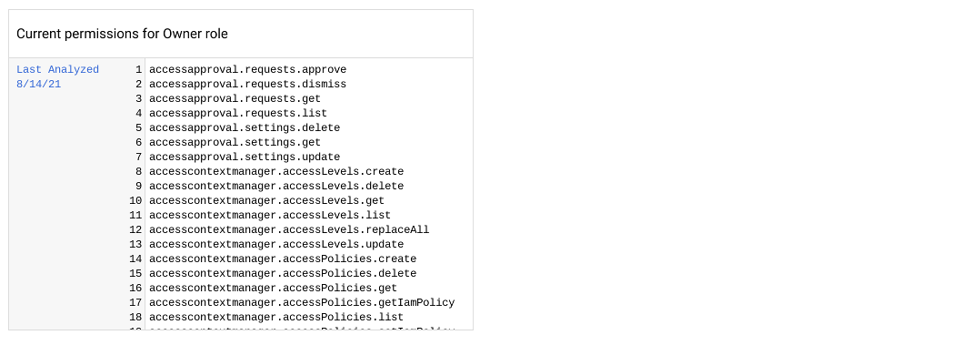Select accesscontextmanager.accessPolicies.delete line
The height and width of the screenshot is (345, 980).
coord(283,274)
